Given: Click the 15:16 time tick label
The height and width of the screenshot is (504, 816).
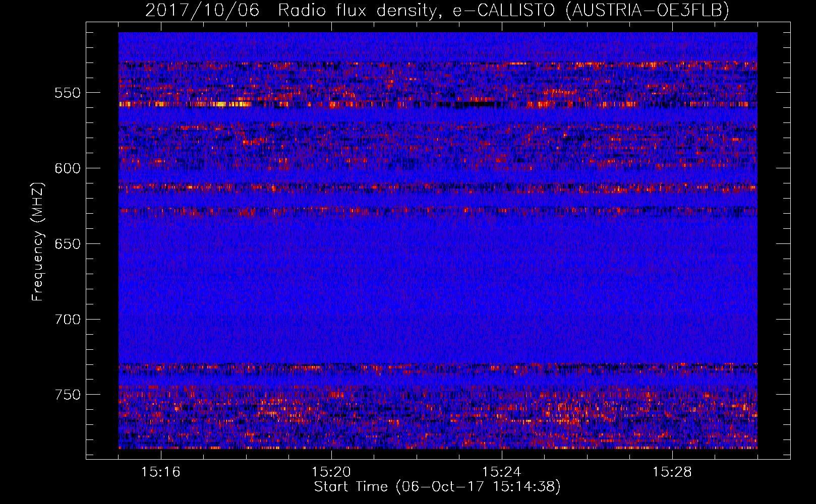Looking at the screenshot, I should 161,472.
